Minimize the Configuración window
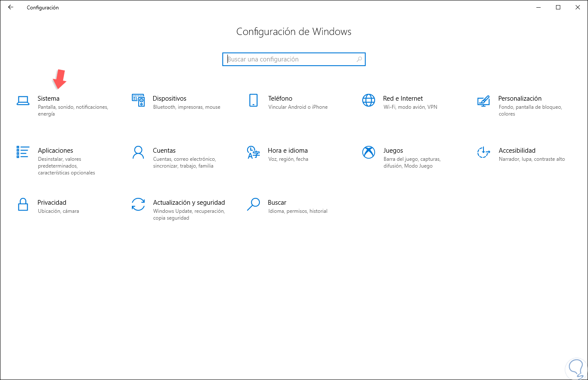 pyautogui.click(x=539, y=7)
